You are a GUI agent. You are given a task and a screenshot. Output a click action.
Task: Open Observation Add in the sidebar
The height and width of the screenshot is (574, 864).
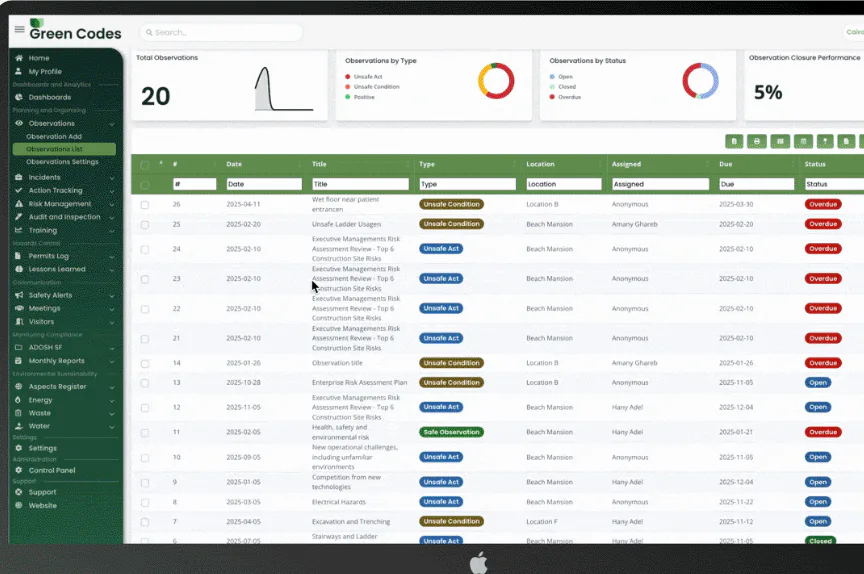click(54, 137)
